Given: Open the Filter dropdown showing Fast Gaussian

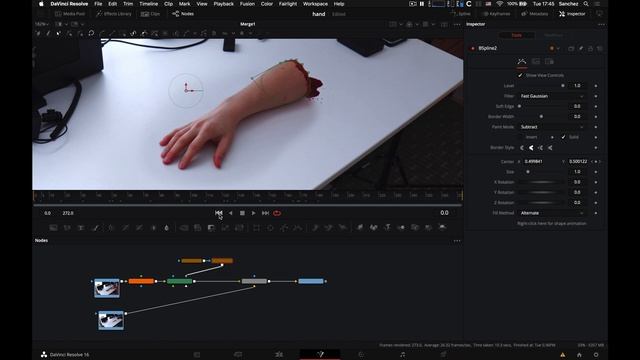Looking at the screenshot, I should [x=552, y=96].
